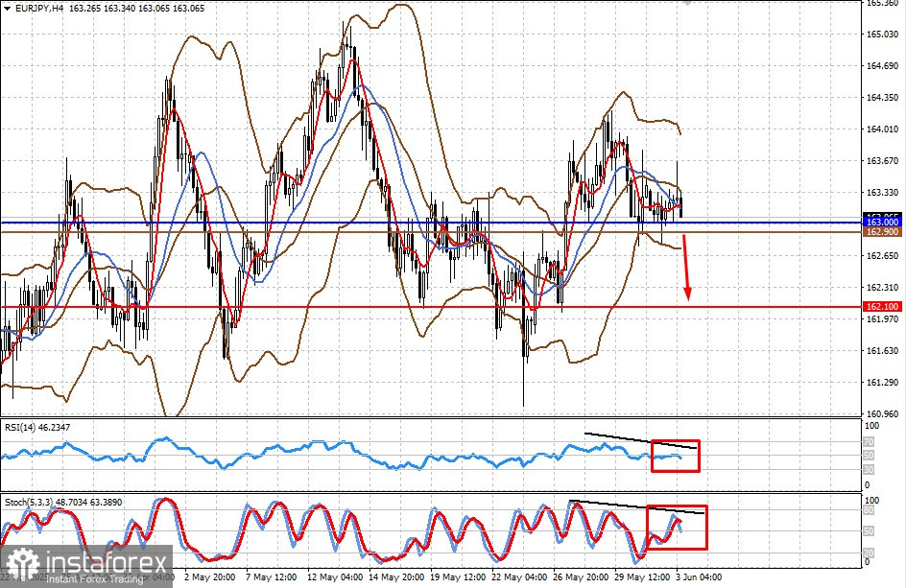The height and width of the screenshot is (588, 906).
Task: Click the 19 May 12:00 time label
Action: (458, 577)
